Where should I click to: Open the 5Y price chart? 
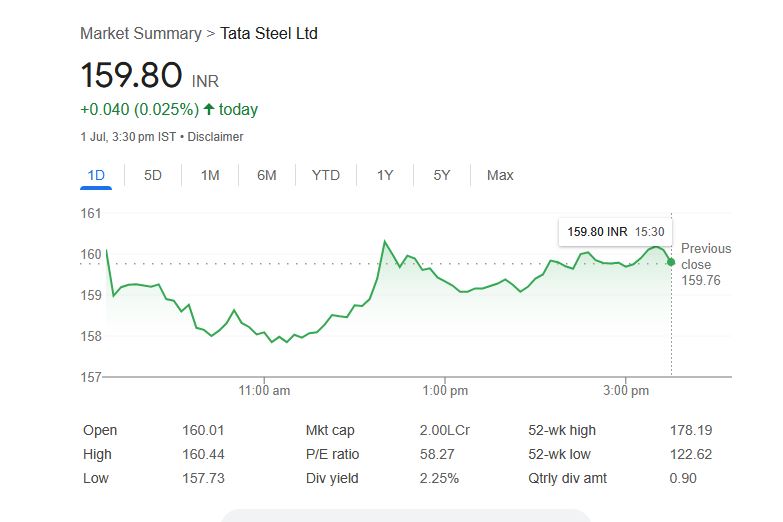point(442,175)
